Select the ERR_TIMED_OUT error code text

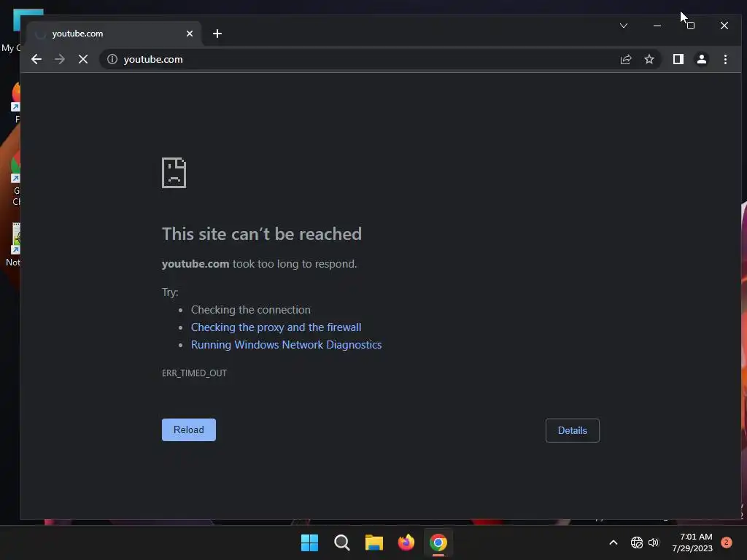coord(194,373)
